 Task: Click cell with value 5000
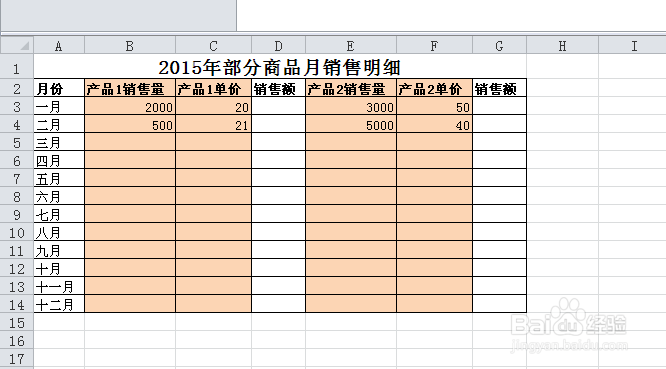tap(351, 124)
